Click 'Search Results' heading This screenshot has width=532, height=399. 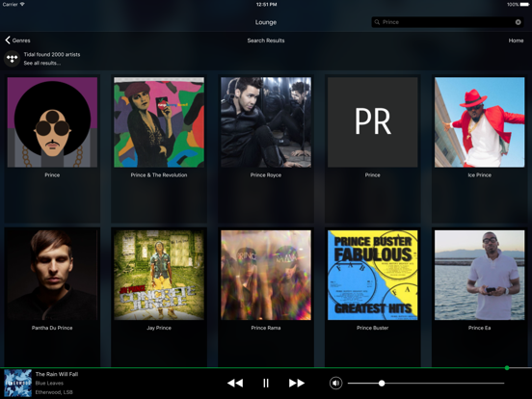coord(266,40)
